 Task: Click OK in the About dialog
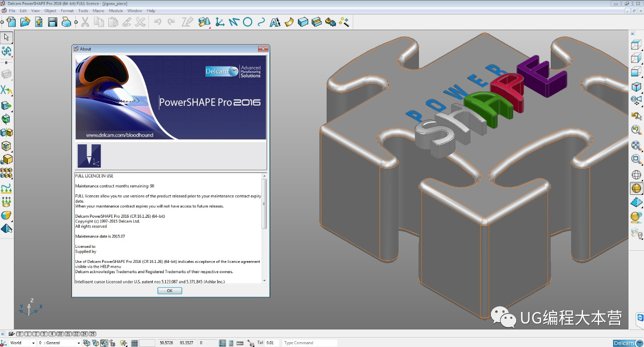(x=170, y=291)
